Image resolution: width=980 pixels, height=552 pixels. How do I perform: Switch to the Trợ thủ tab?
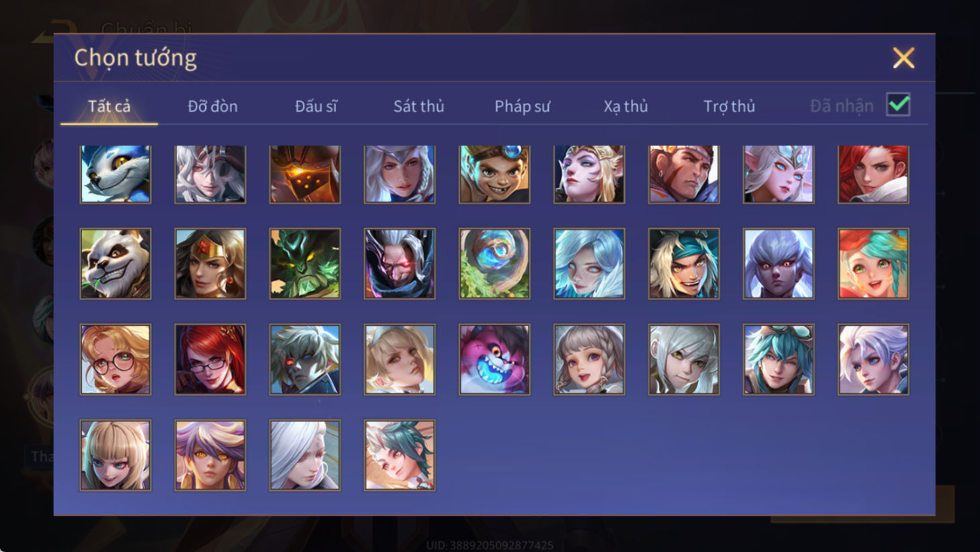point(729,106)
